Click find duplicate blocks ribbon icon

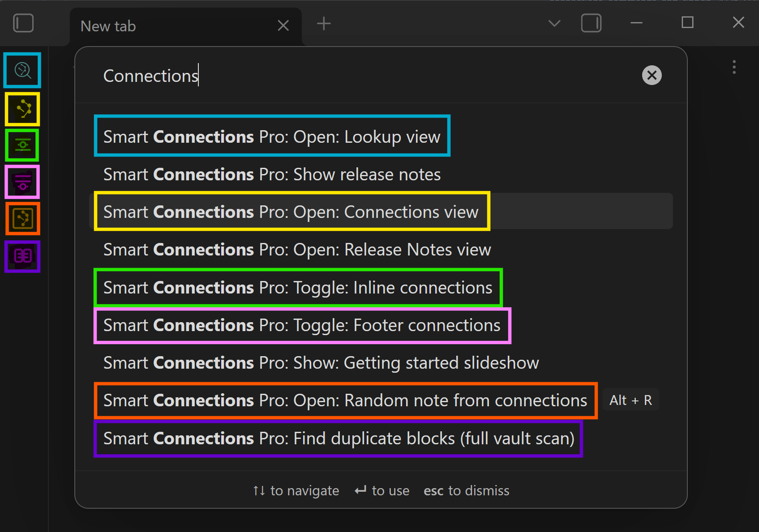coord(22,256)
